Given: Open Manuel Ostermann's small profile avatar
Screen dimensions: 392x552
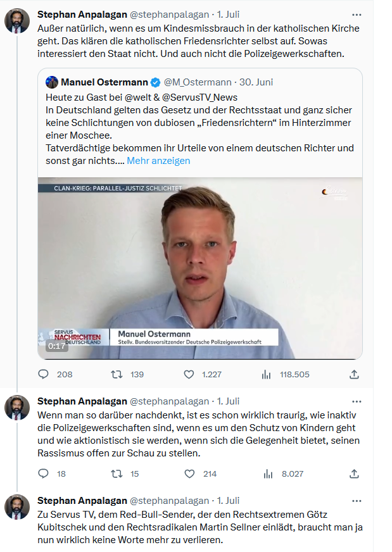Looking at the screenshot, I should 52,82.
